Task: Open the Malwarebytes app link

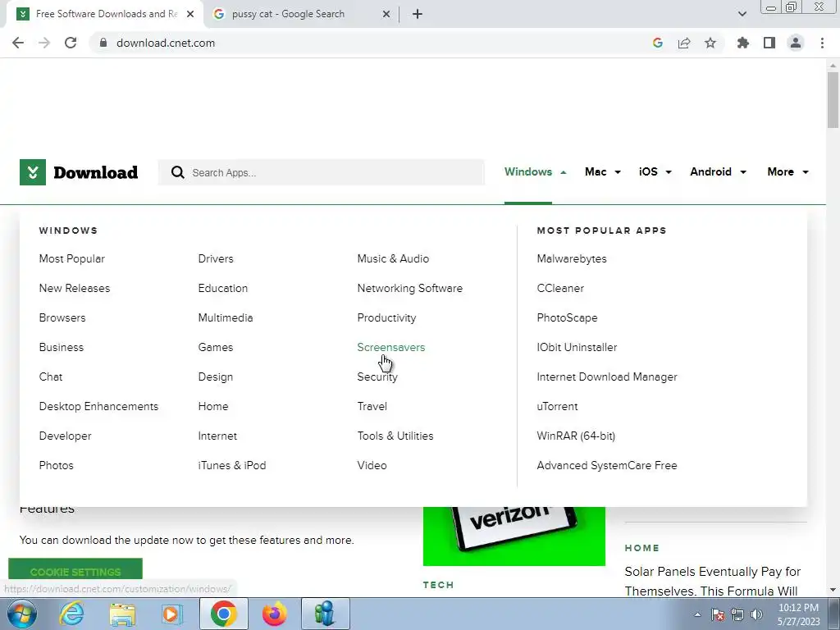Action: (572, 258)
